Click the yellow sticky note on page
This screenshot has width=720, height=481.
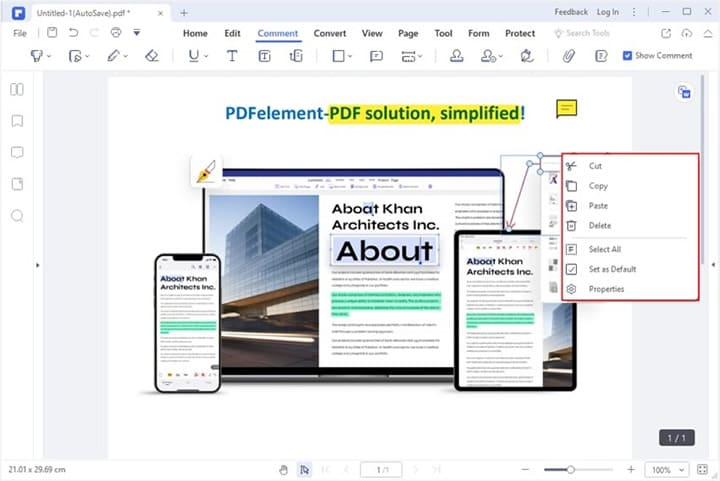pyautogui.click(x=567, y=109)
